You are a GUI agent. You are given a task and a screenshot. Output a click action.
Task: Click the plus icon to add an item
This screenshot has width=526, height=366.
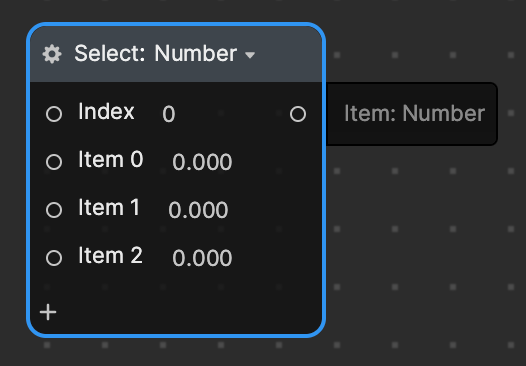click(x=48, y=312)
